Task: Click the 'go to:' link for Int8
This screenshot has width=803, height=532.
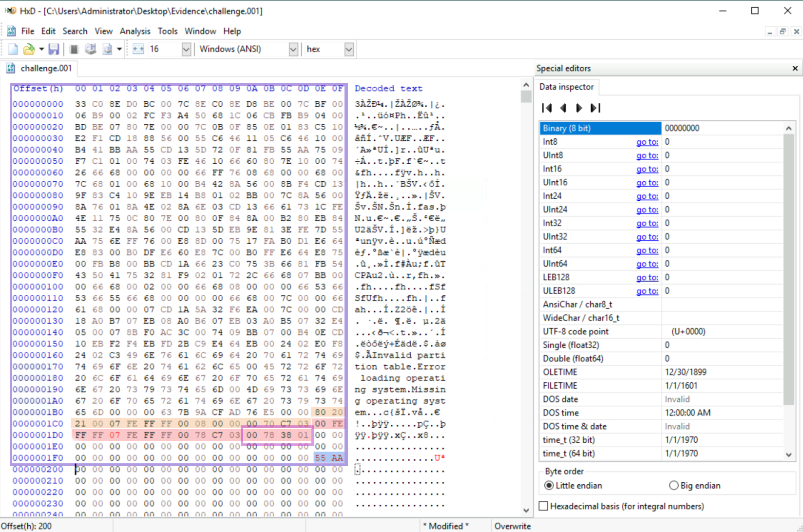Action: tap(647, 142)
